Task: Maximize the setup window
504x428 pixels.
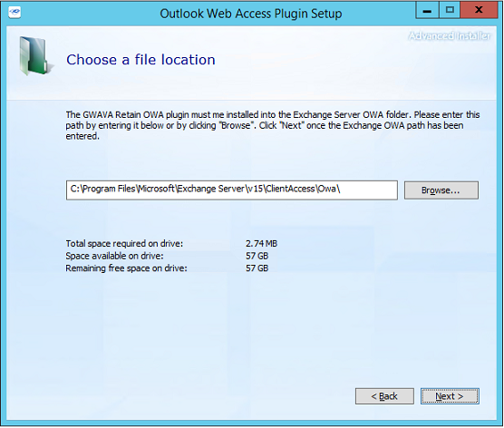Action: pos(450,10)
